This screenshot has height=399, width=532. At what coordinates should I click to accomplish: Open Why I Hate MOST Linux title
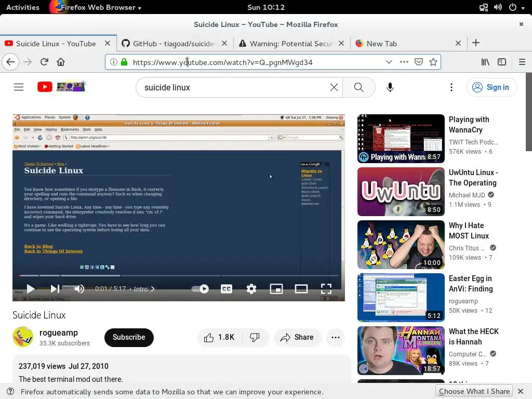pos(469,230)
